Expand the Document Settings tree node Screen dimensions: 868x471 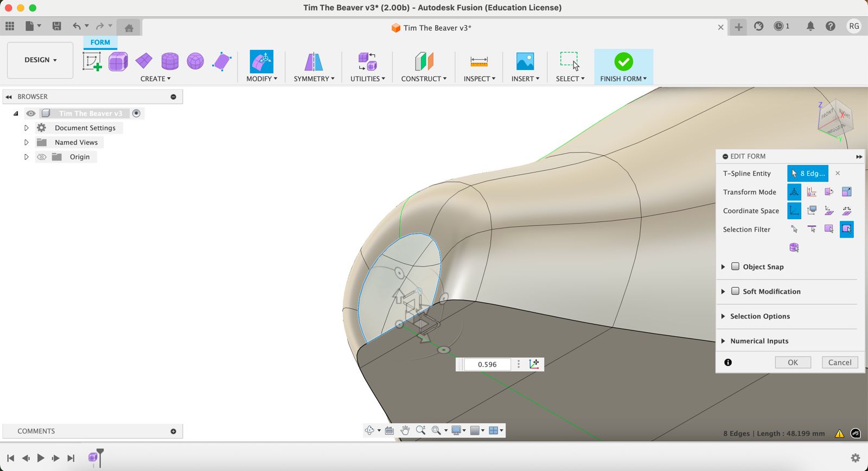click(26, 128)
